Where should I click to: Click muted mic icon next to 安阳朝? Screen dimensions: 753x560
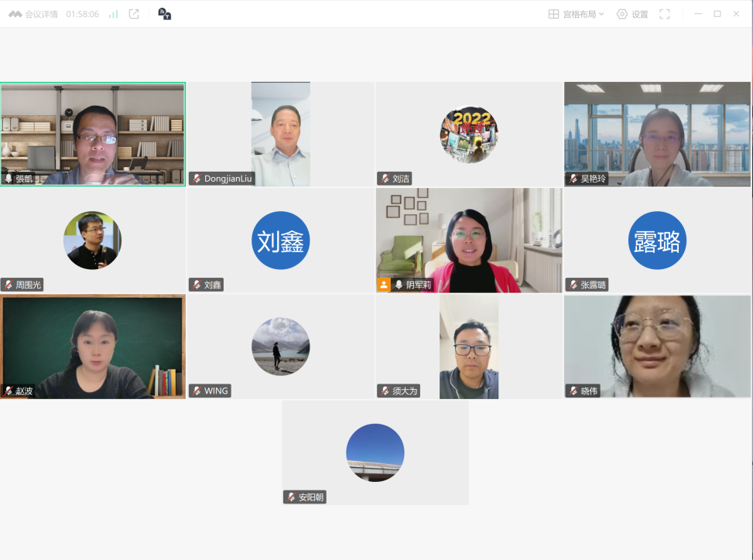click(292, 497)
